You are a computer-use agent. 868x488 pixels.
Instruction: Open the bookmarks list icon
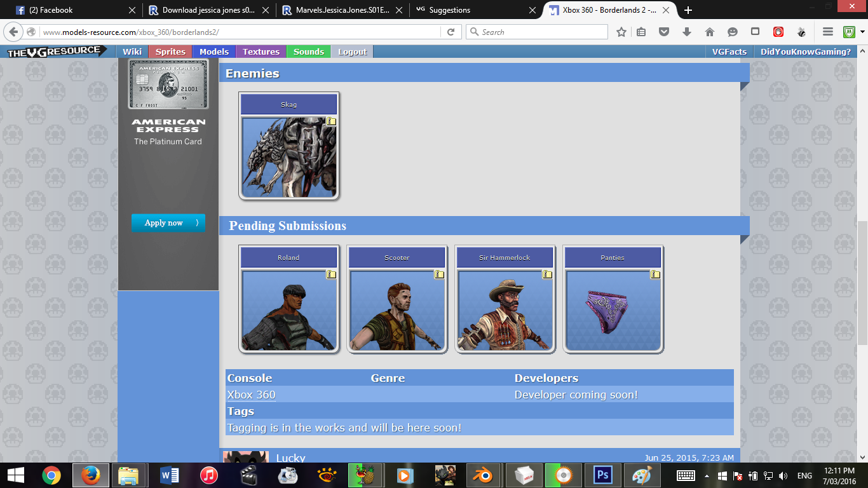tap(641, 32)
